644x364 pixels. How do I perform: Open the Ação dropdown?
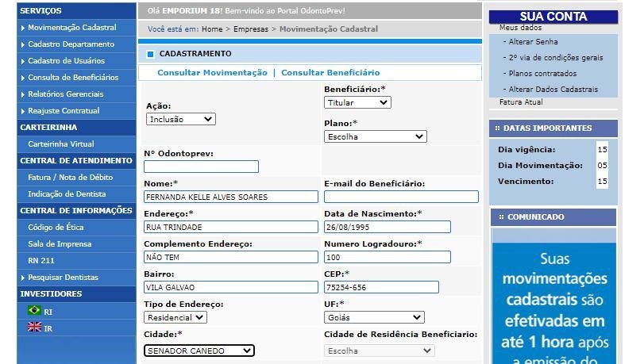(180, 119)
